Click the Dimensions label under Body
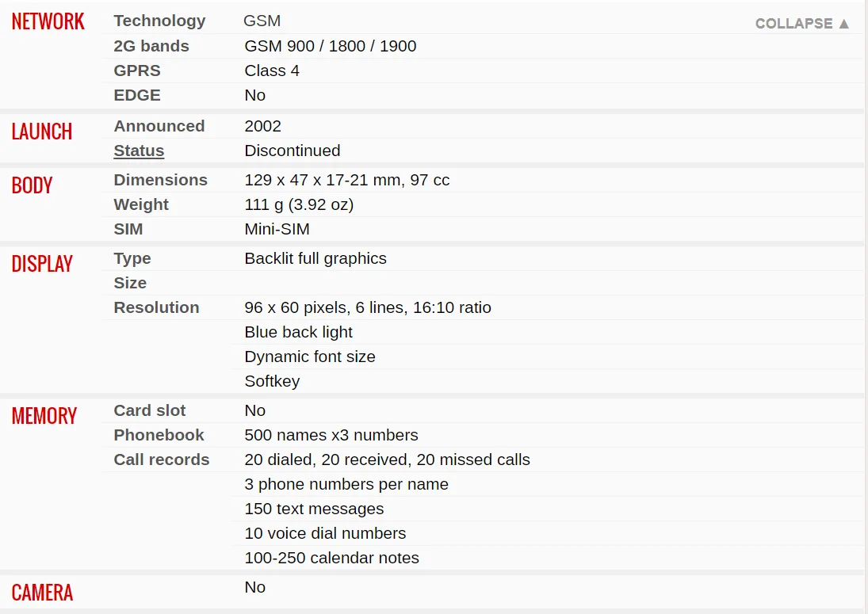 click(x=161, y=180)
